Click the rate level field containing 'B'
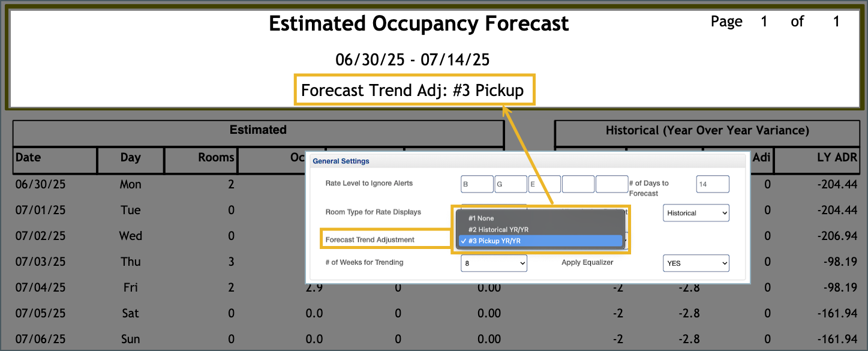Viewport: 868px width, 351px height. 477,184
